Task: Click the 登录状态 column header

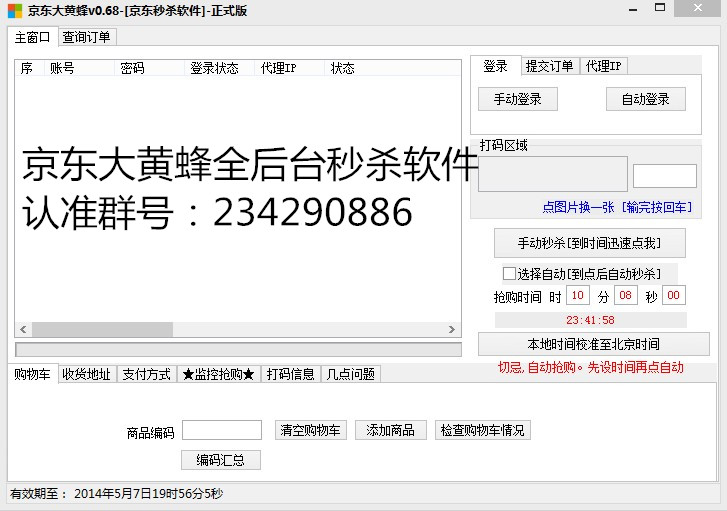Action: tap(219, 68)
